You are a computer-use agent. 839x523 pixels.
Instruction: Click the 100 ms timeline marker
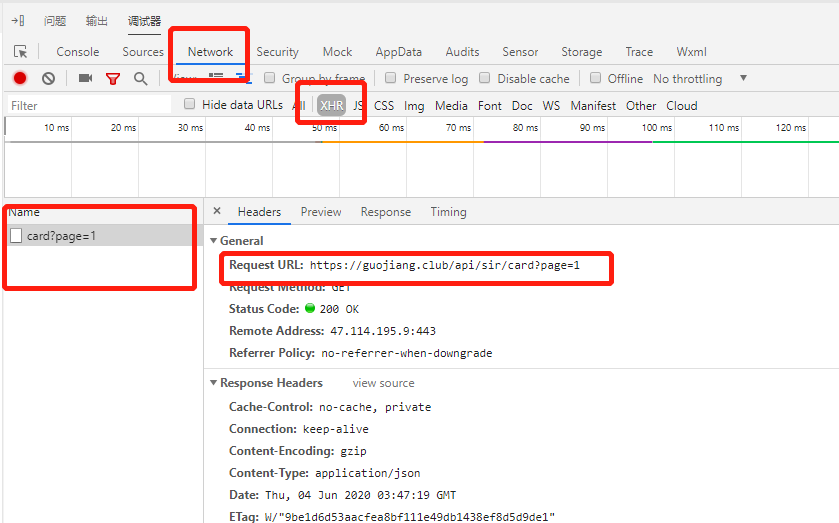pos(657,127)
